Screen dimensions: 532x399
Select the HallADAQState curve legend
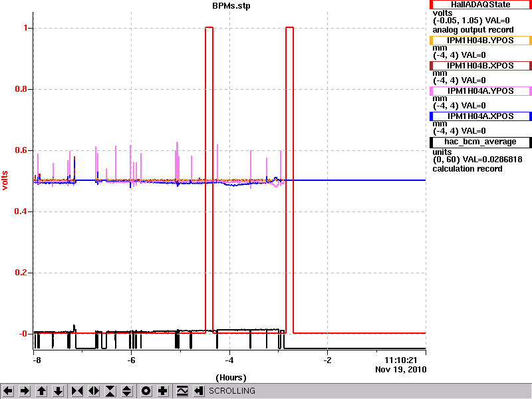pos(480,5)
